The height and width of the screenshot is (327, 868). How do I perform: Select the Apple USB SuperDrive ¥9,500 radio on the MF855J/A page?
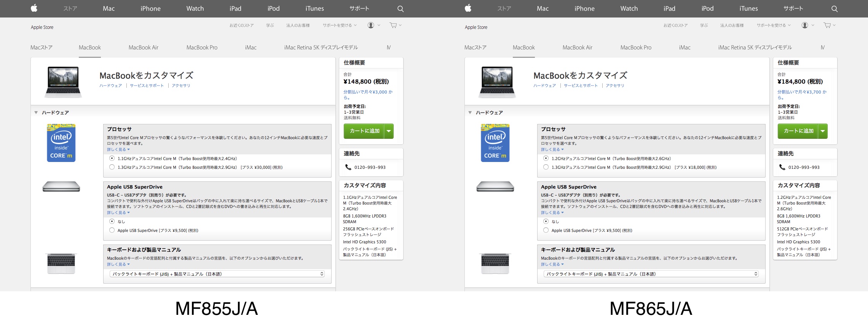[112, 230]
